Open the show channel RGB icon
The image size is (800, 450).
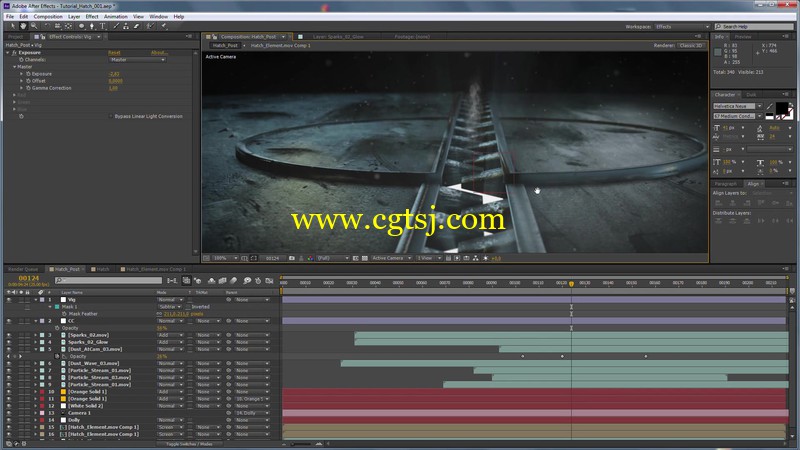tap(310, 258)
